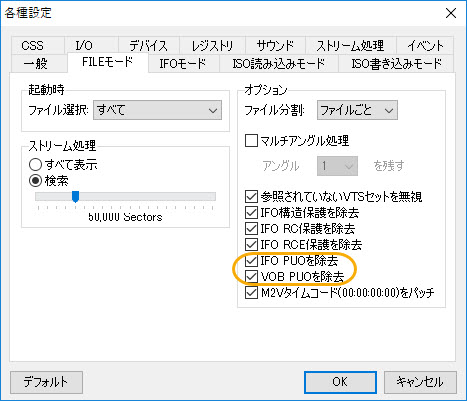Expand the disabled アングル number dropdown
The height and width of the screenshot is (401, 467).
[x=337, y=166]
